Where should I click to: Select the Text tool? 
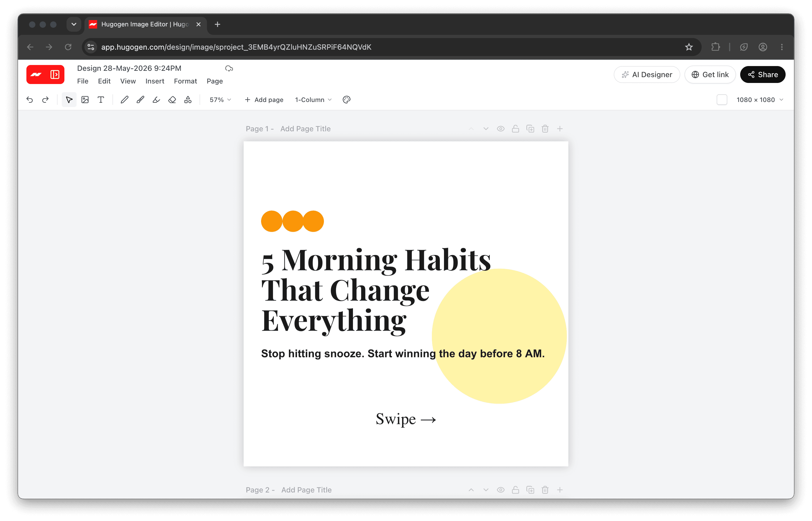tap(101, 100)
